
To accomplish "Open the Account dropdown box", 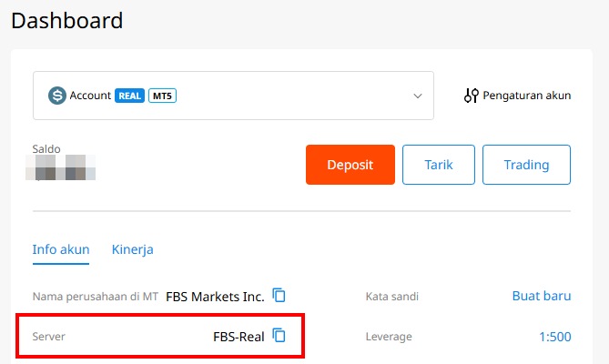I will tap(233, 96).
